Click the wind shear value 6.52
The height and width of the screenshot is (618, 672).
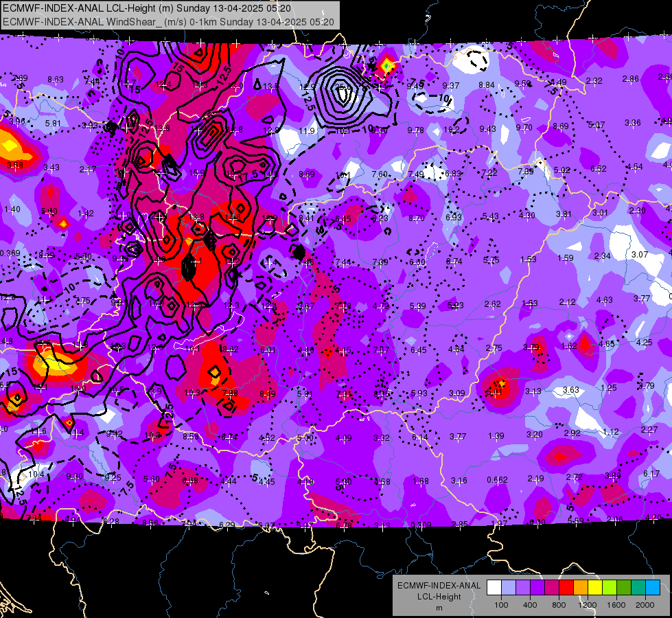pos(599,169)
